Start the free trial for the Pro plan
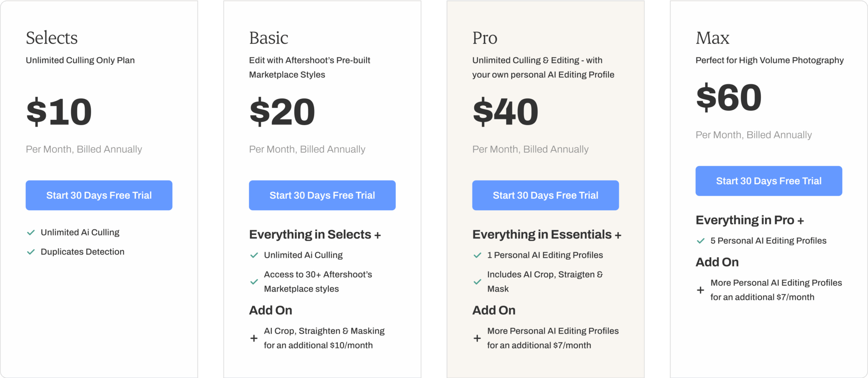 (545, 195)
